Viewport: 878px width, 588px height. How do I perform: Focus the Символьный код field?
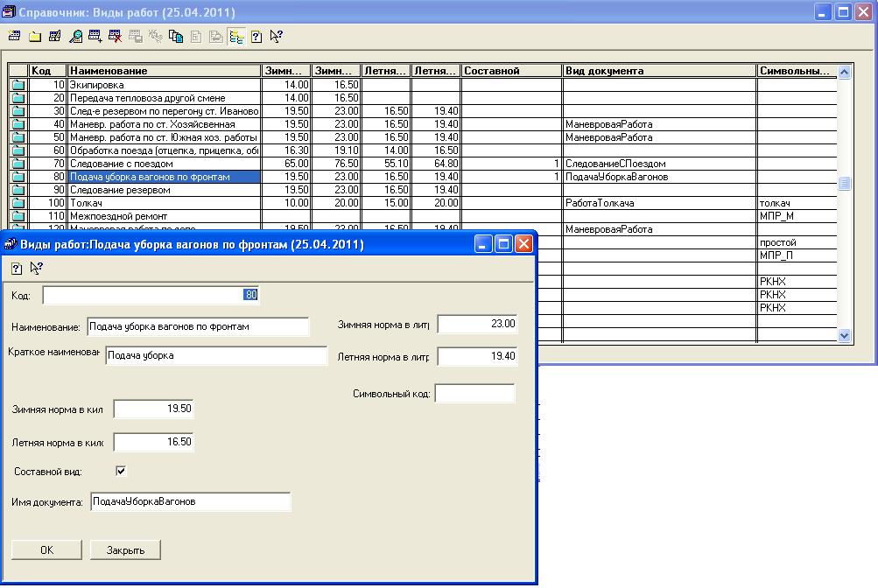click(474, 393)
